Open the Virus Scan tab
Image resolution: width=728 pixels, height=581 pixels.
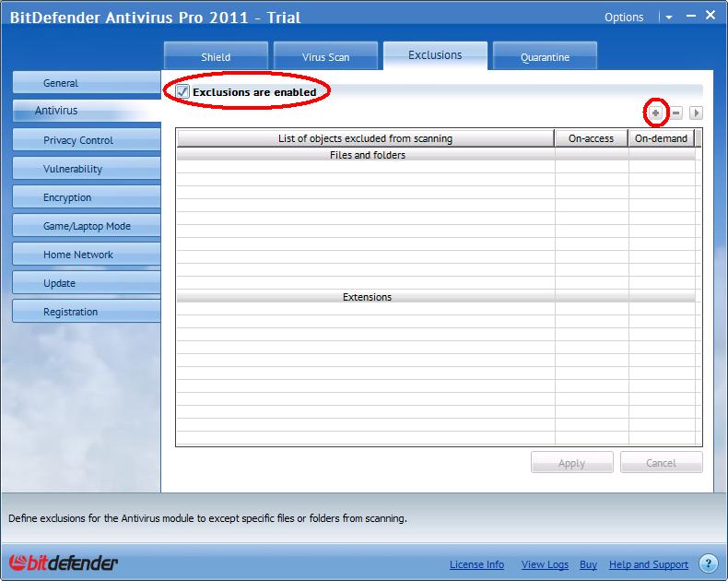[x=325, y=57]
